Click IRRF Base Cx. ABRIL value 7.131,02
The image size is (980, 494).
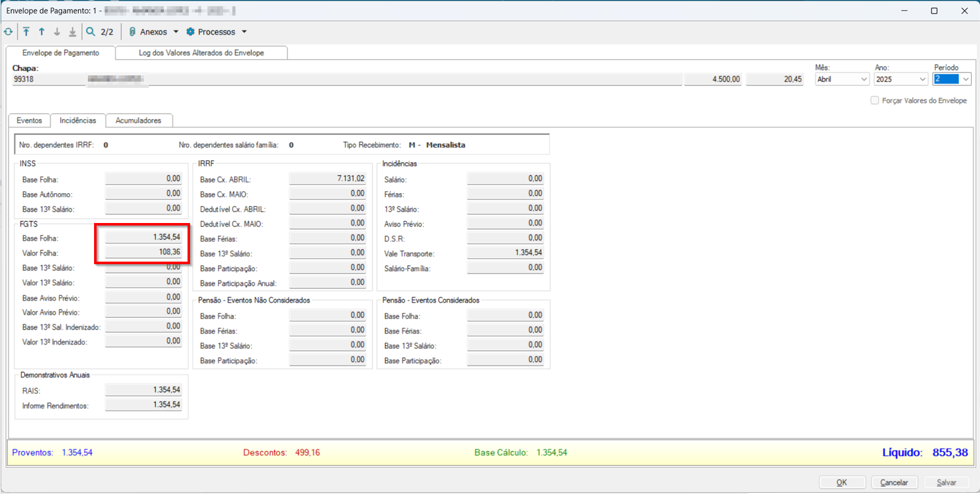(327, 179)
